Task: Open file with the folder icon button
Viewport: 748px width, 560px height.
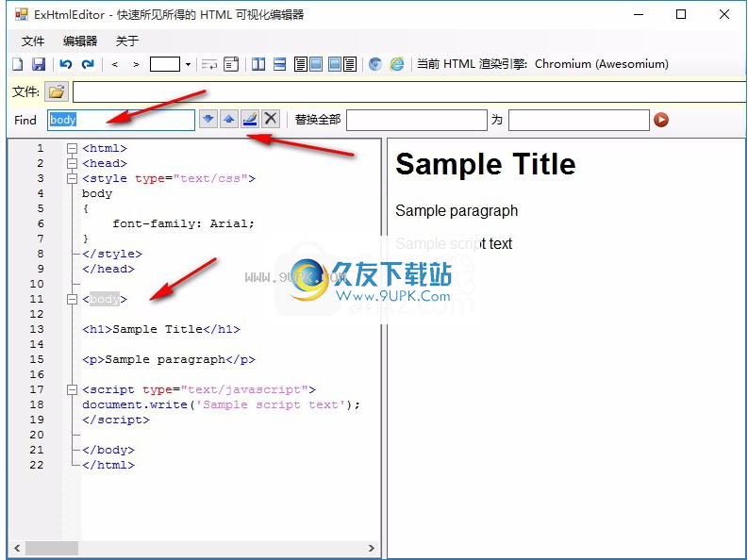Action: point(57,91)
